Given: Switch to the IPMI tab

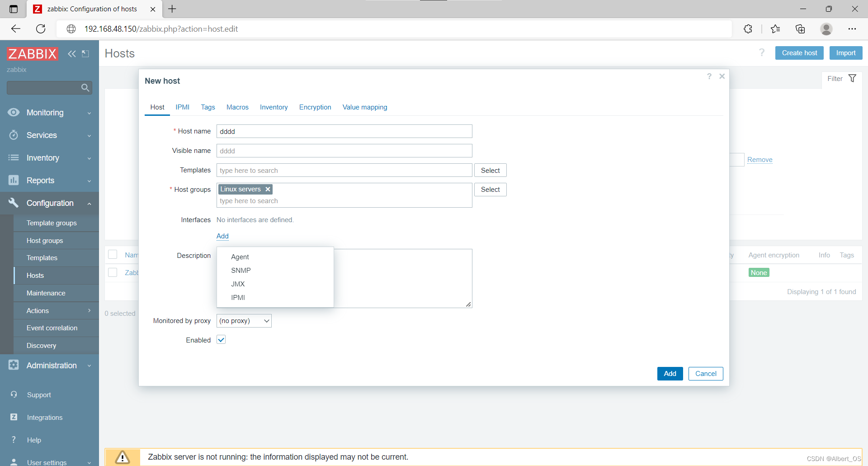Looking at the screenshot, I should 183,107.
